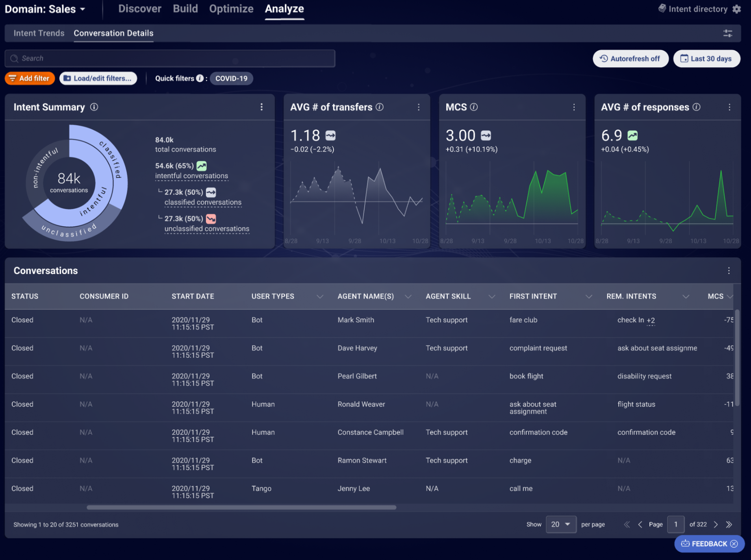Click the Page number input field
This screenshot has height=560, width=751.
coord(676,525)
